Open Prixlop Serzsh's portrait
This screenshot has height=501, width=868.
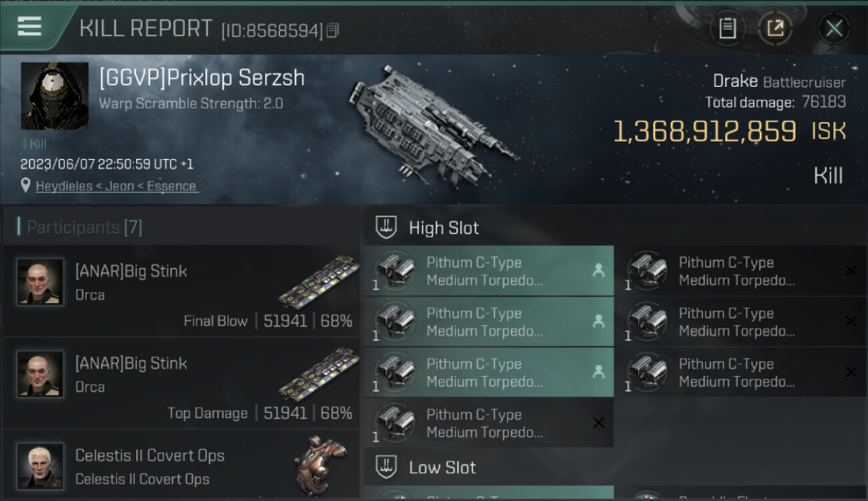pyautogui.click(x=55, y=96)
